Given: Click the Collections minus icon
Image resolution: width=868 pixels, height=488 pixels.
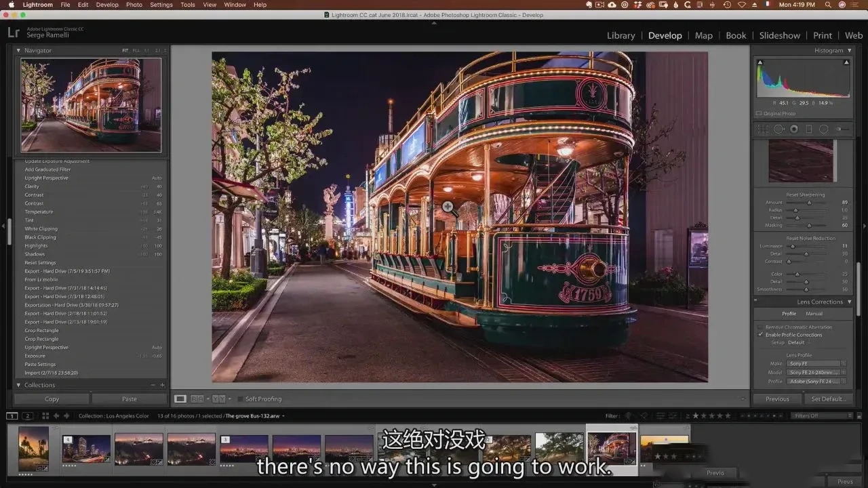Looking at the screenshot, I should click(x=154, y=385).
